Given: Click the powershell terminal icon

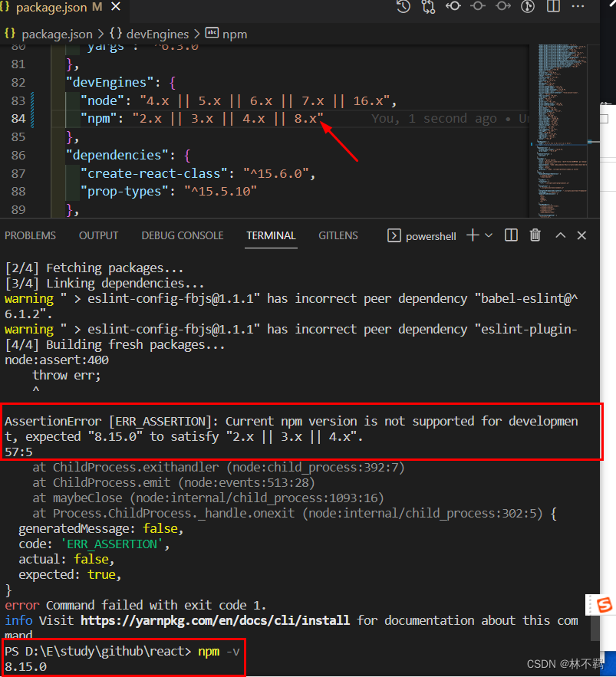Looking at the screenshot, I should (394, 235).
